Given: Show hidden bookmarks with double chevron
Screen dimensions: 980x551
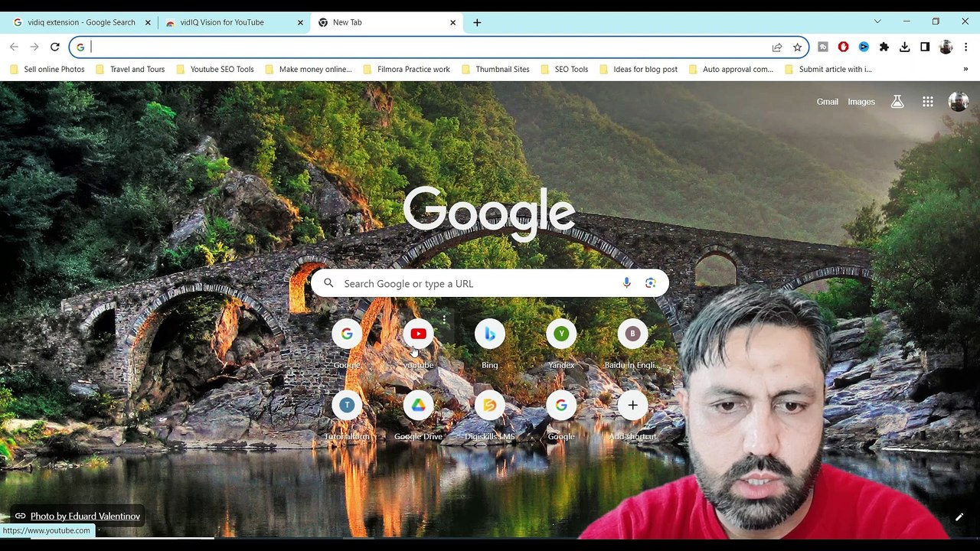Looking at the screenshot, I should coord(965,69).
